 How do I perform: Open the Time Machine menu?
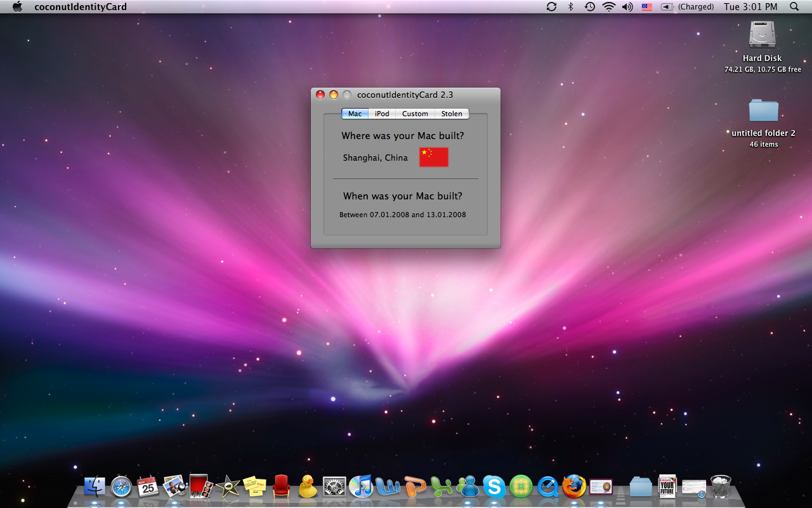point(589,6)
